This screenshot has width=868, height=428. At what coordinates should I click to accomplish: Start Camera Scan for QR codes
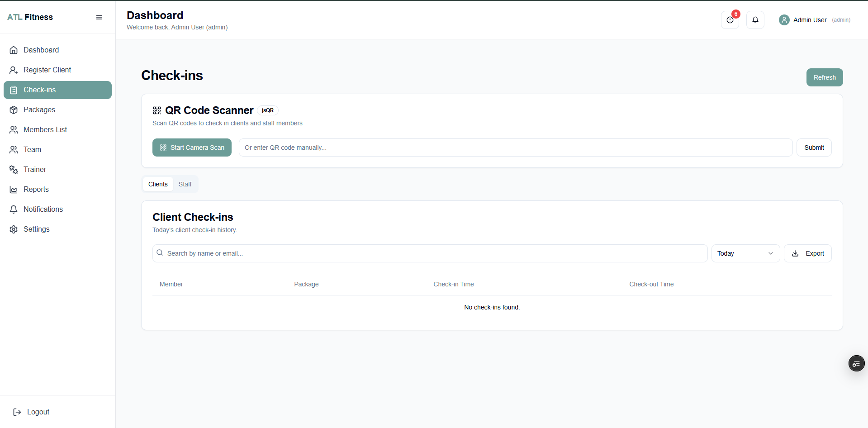pos(192,147)
